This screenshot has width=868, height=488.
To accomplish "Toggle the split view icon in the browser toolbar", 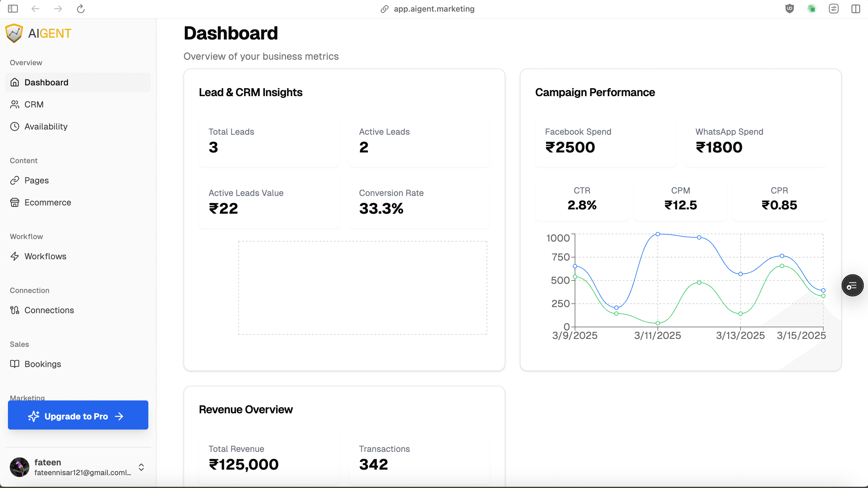I will pos(855,9).
